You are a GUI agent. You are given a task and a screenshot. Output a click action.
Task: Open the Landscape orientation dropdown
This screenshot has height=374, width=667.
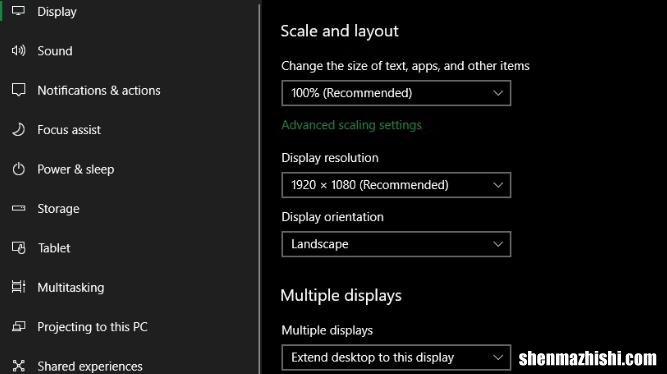pos(396,244)
